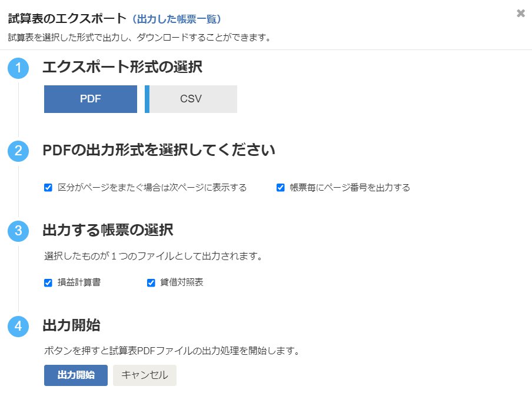Switch to the CSV export format
This screenshot has width=532, height=406.
(x=191, y=98)
